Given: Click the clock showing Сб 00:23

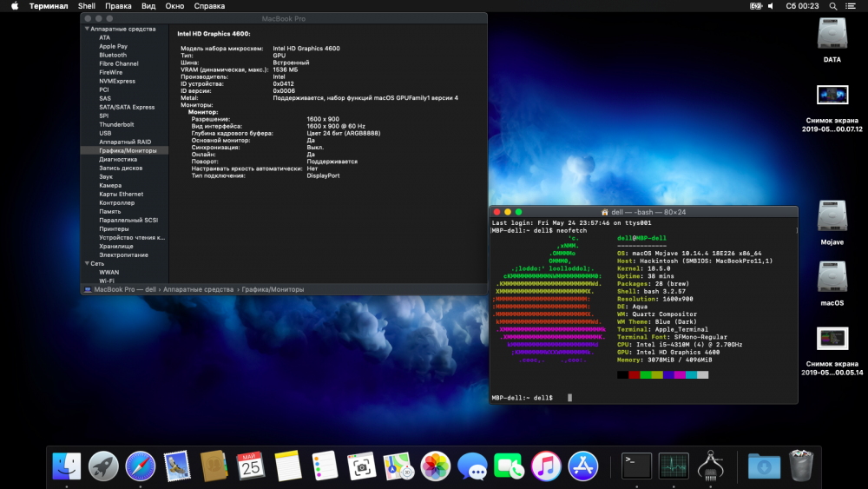Looking at the screenshot, I should (802, 5).
